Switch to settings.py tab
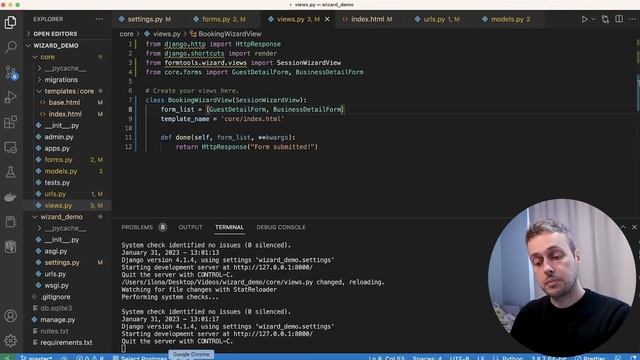The image size is (640, 360). pos(145,19)
